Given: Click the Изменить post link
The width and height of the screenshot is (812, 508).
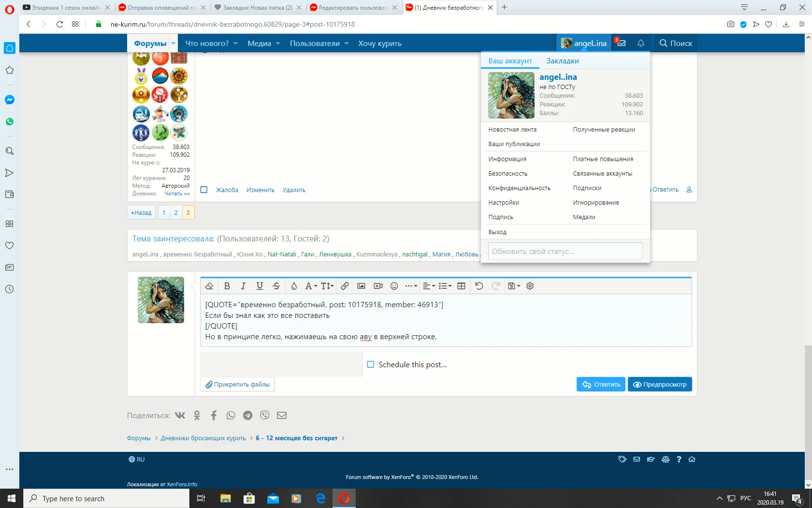Looking at the screenshot, I should 261,190.
